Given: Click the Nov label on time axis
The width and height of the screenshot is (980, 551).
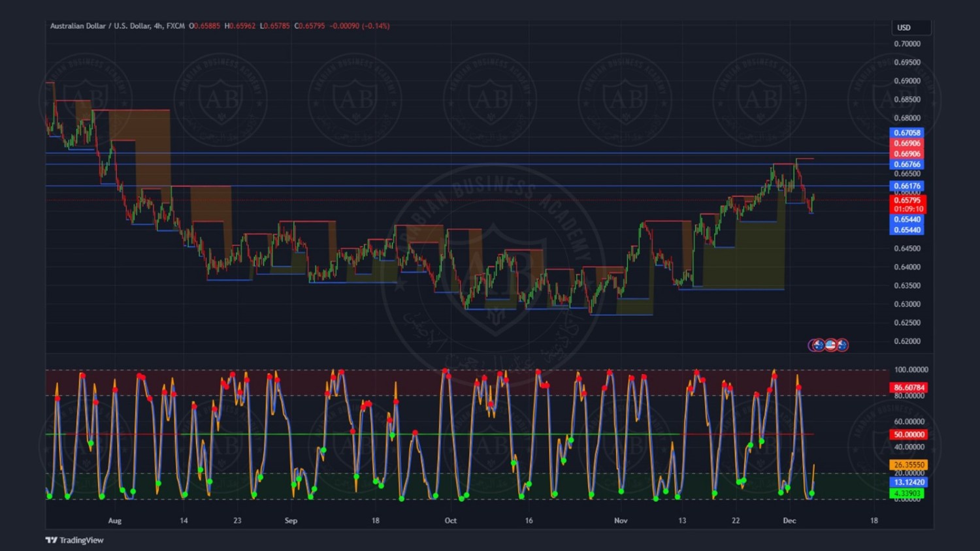Looking at the screenshot, I should (621, 521).
